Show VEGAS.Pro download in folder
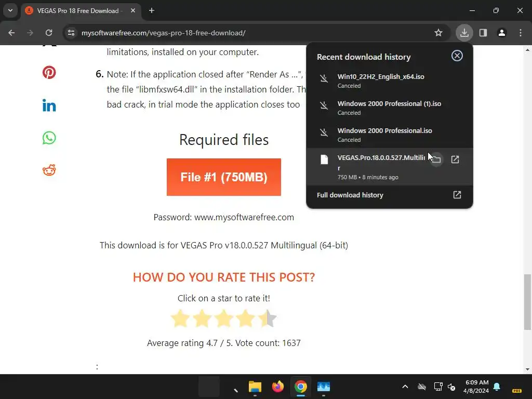Viewport: 532px width, 399px height. [436, 159]
